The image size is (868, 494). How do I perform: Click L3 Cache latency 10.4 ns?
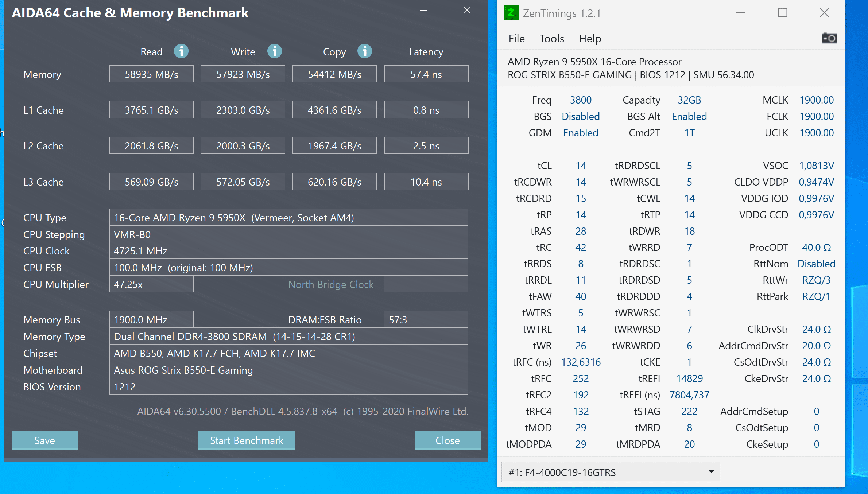click(426, 182)
